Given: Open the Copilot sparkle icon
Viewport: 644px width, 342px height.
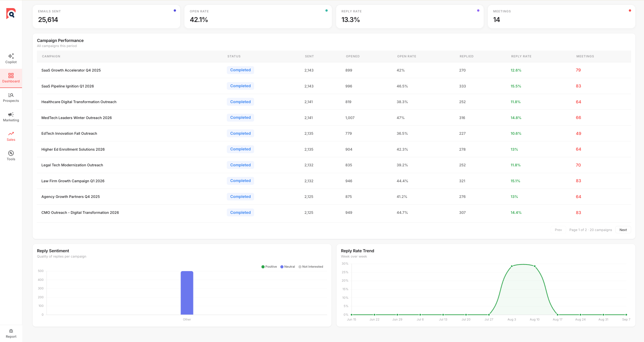Looking at the screenshot, I should (x=11, y=56).
